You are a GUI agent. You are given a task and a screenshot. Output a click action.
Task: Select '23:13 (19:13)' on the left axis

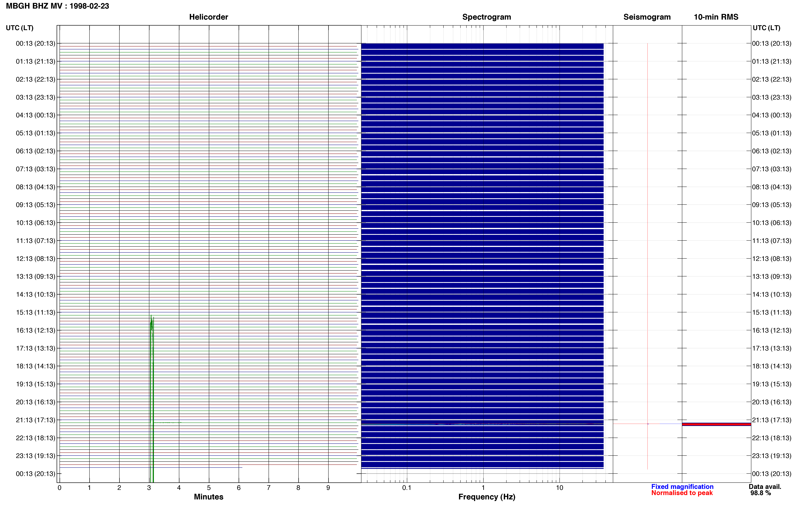(x=36, y=456)
